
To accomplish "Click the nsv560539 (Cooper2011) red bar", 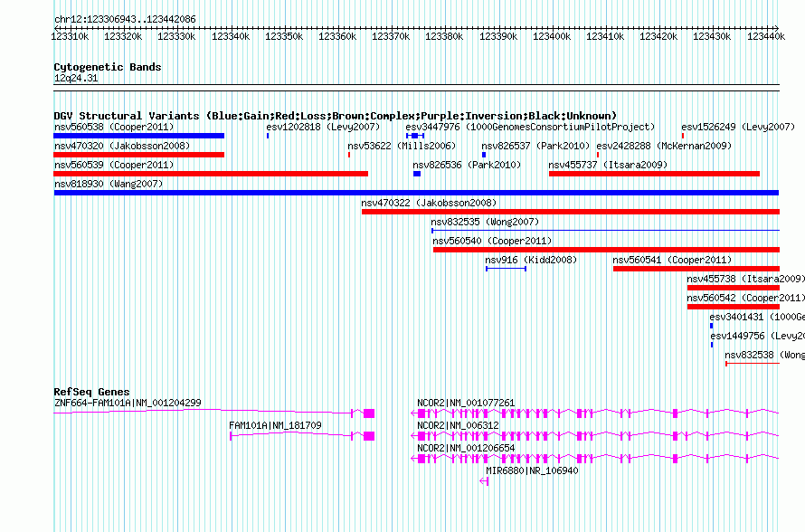I will click(x=211, y=174).
